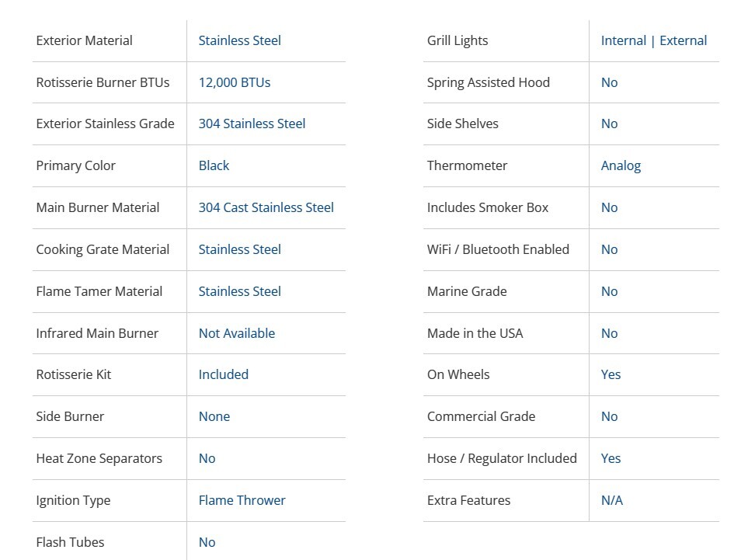Viewport: 741px width, 560px height.
Task: Click "No" beside Made in the USA
Action: (x=609, y=333)
